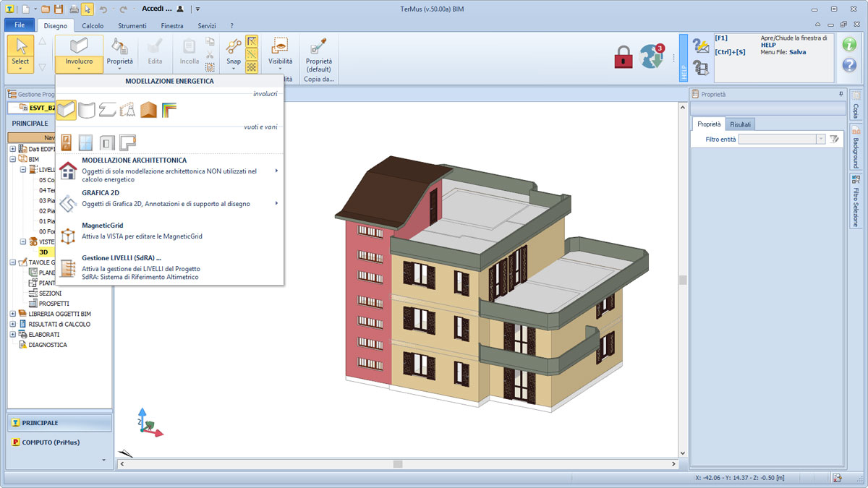868x488 pixels.
Task: Select the multicolor layered corner icon
Action: (169, 110)
